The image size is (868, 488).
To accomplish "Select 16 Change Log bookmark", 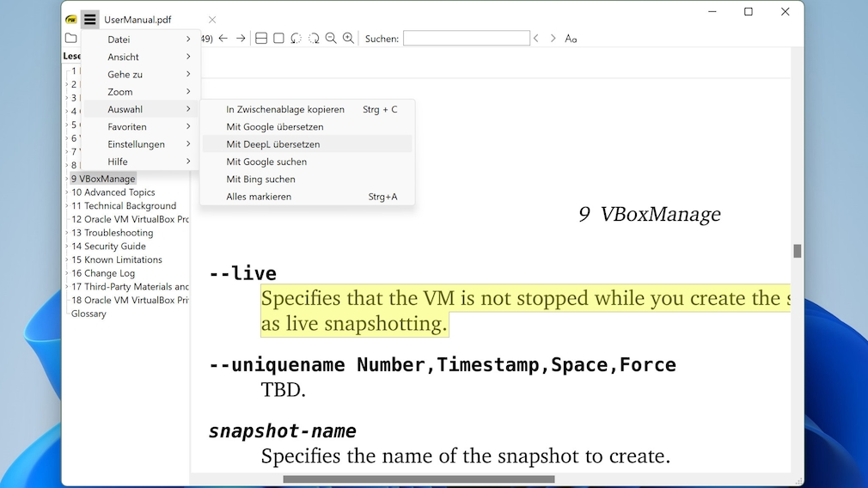I will (x=103, y=273).
